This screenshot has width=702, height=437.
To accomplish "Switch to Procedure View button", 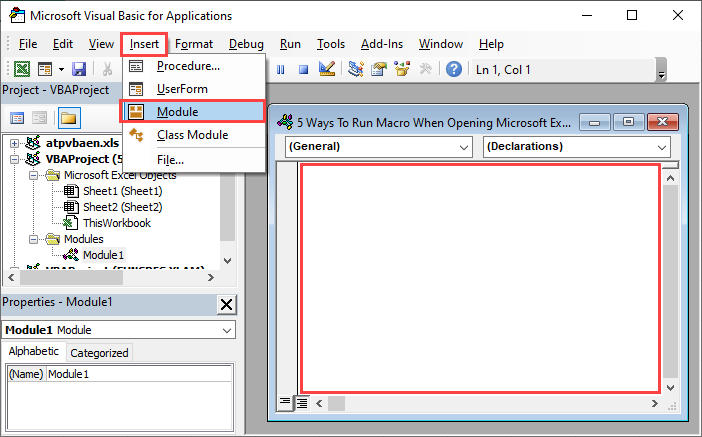I will [285, 403].
